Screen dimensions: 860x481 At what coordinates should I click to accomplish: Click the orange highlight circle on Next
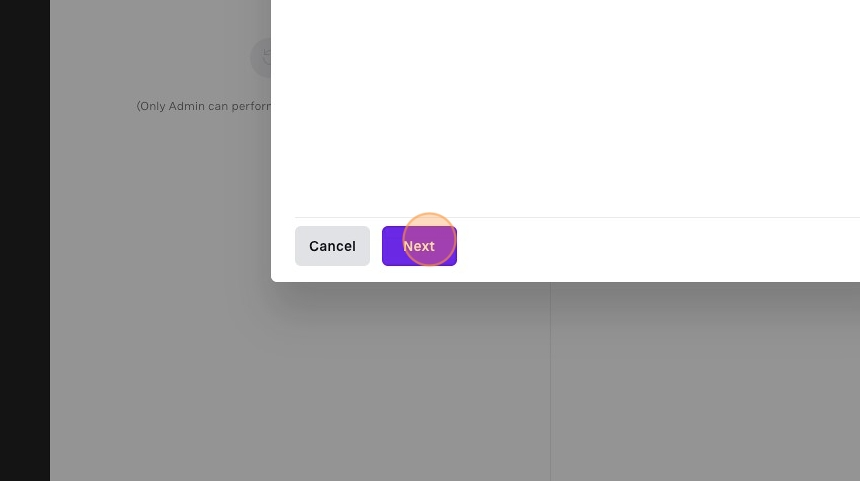pos(429,239)
